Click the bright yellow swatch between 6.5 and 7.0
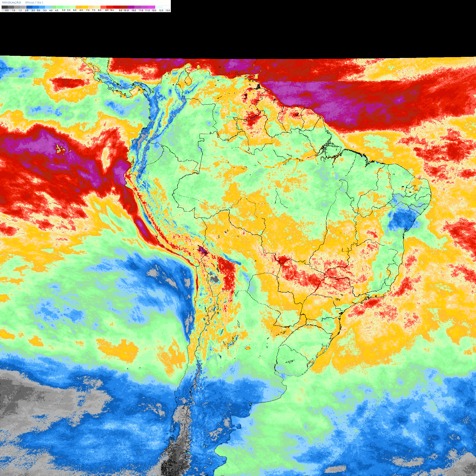Viewport: 476px width, 476px height. coord(85,7)
